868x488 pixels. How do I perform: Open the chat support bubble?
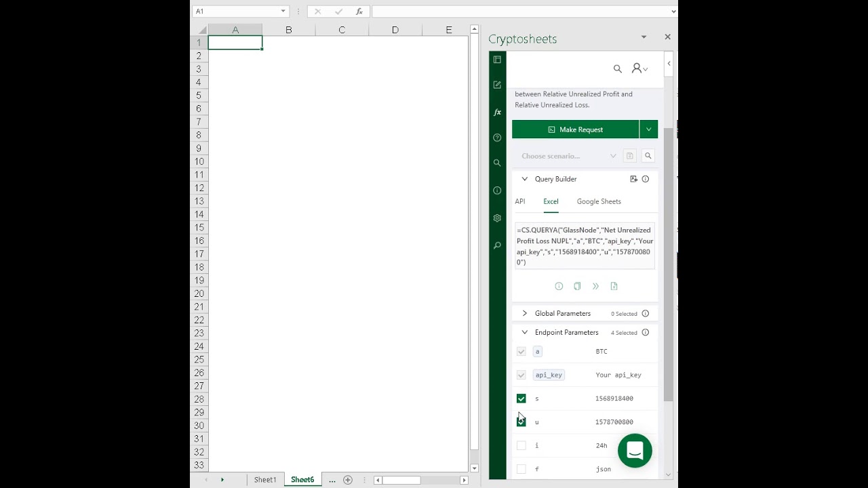(635, 451)
